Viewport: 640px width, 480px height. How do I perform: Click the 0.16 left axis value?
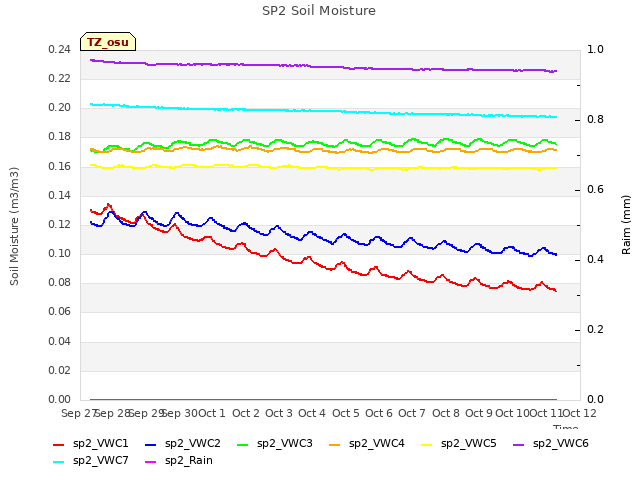[60, 167]
